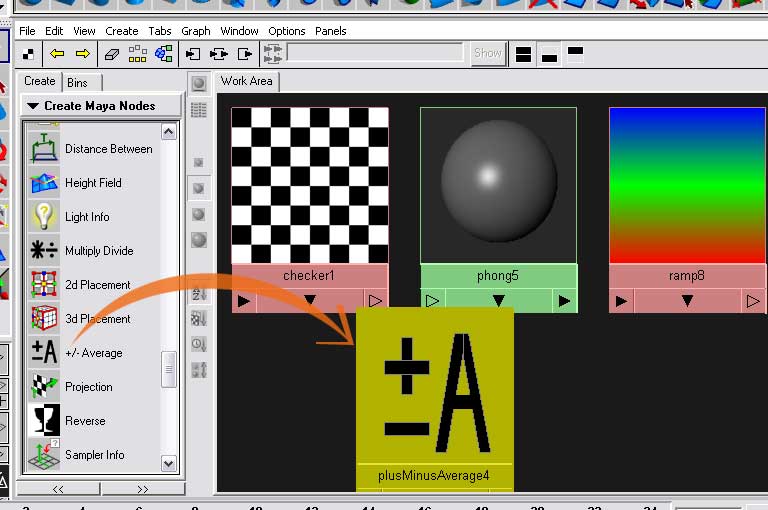Open the Graph menu
The width and height of the screenshot is (768, 510).
pyautogui.click(x=196, y=31)
